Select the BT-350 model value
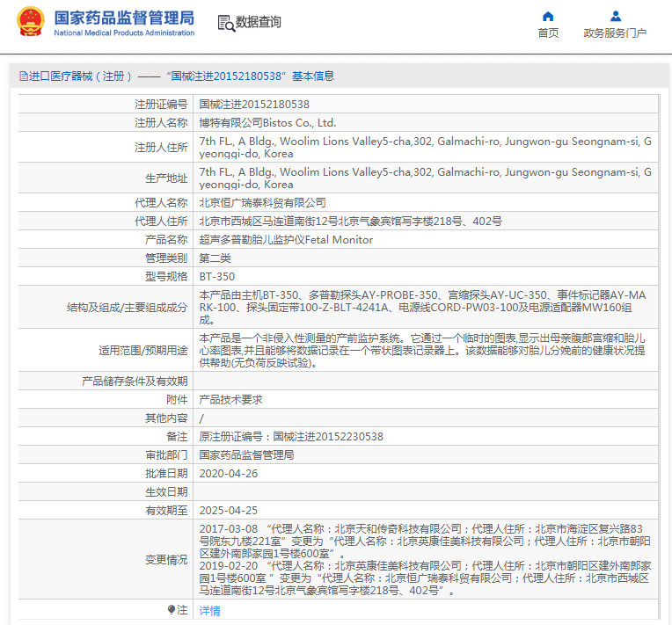This screenshot has height=625, width=672. [217, 276]
